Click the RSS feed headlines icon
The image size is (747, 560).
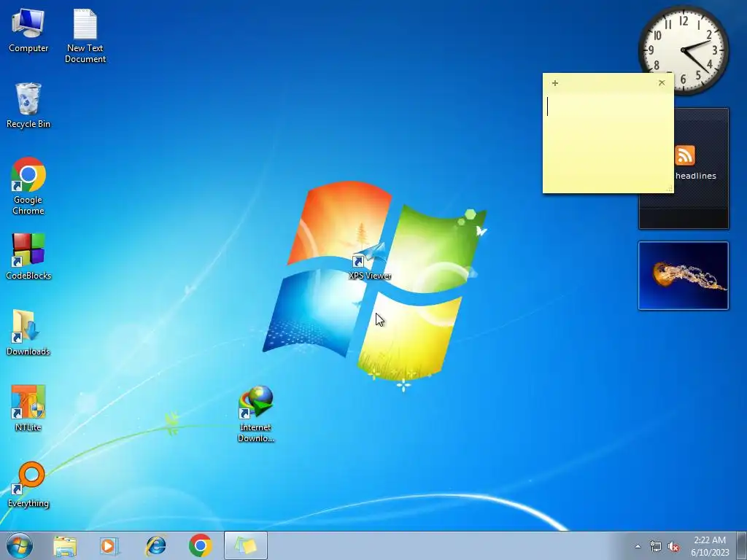tap(685, 155)
